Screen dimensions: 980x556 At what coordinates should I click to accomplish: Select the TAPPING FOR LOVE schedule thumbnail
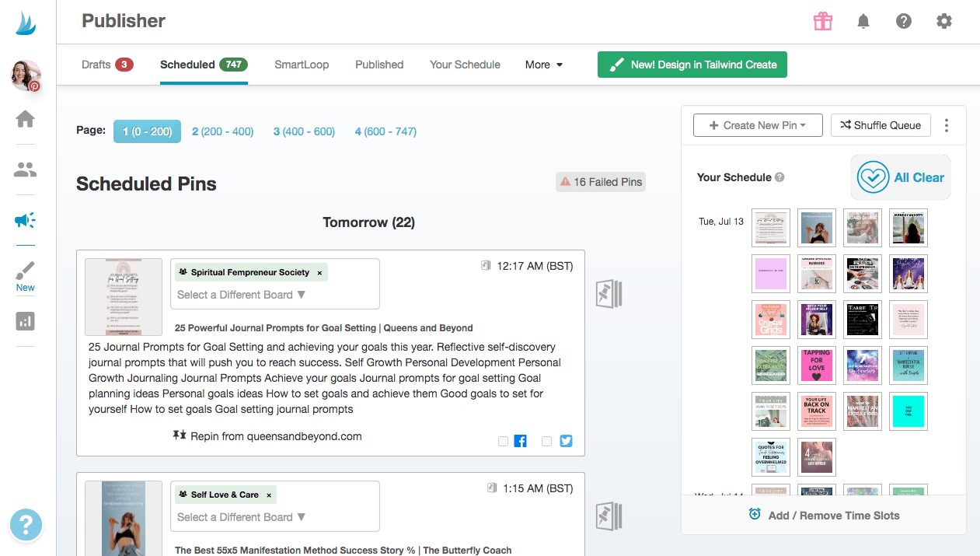pyautogui.click(x=817, y=365)
